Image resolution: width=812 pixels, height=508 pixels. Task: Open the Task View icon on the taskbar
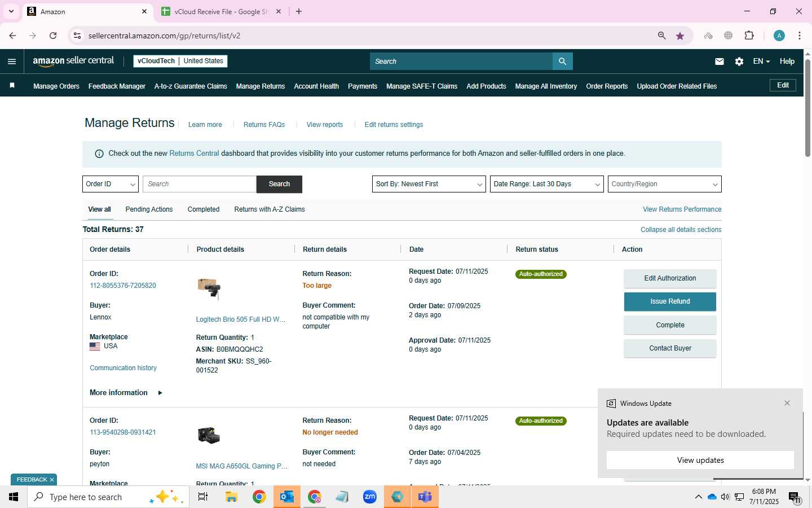click(203, 497)
